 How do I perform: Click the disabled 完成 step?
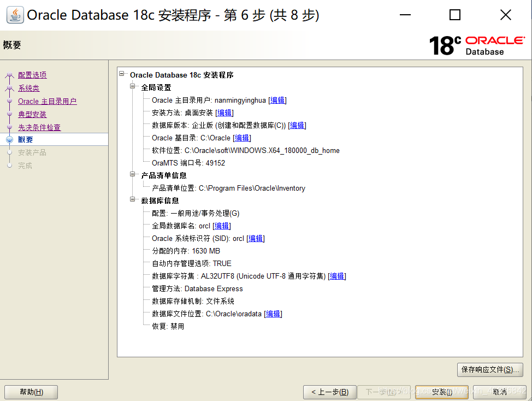tap(25, 166)
